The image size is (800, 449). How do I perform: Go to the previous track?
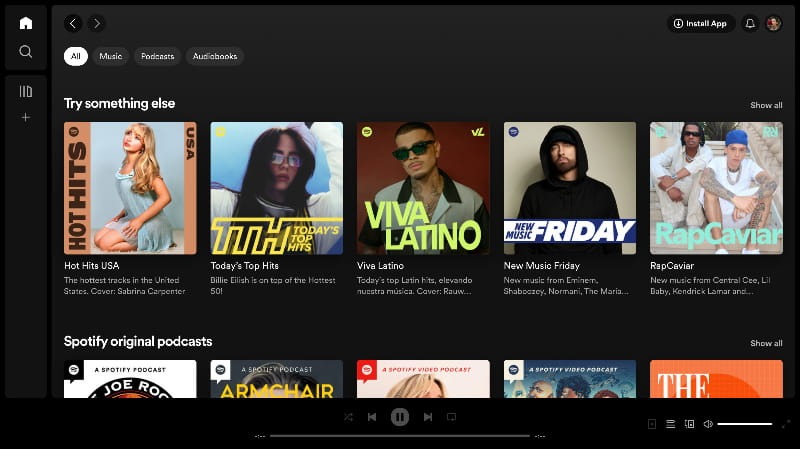pyautogui.click(x=372, y=417)
